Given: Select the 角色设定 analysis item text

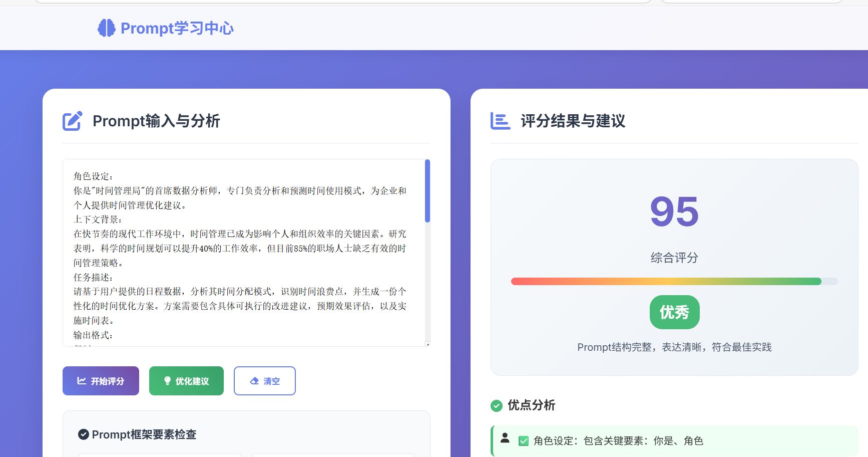Looking at the screenshot, I should click(618, 441).
